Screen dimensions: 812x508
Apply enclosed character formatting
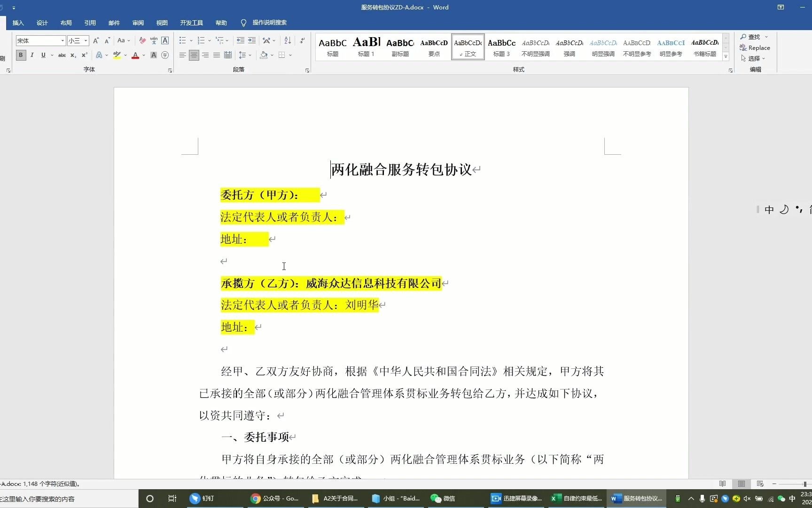165,55
